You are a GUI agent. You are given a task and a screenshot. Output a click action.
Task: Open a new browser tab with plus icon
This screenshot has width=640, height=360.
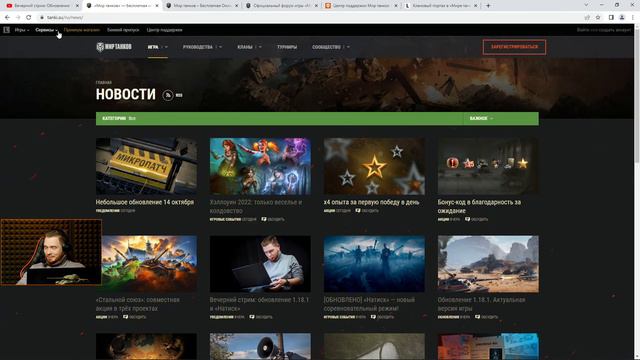coord(488,6)
